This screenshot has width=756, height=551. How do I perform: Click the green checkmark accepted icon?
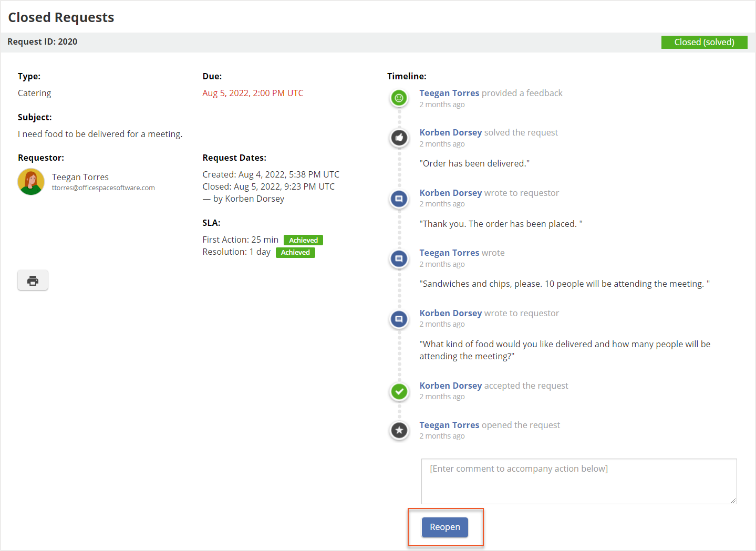pos(399,391)
